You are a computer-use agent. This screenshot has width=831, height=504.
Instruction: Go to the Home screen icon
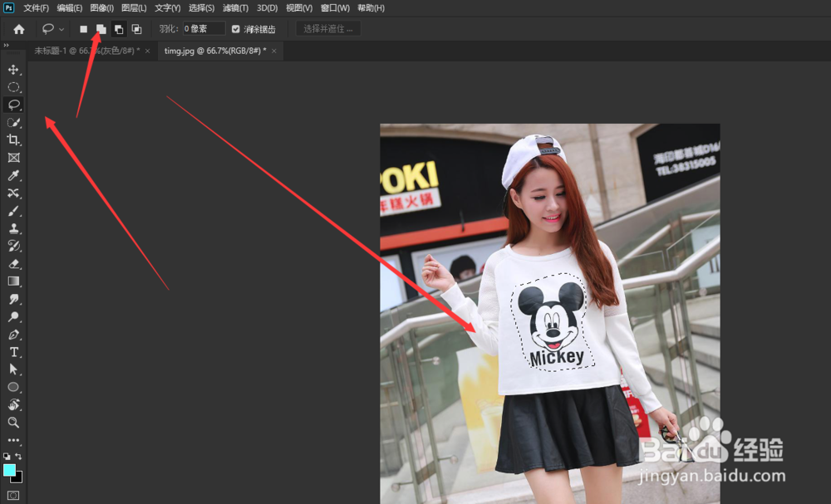[19, 29]
